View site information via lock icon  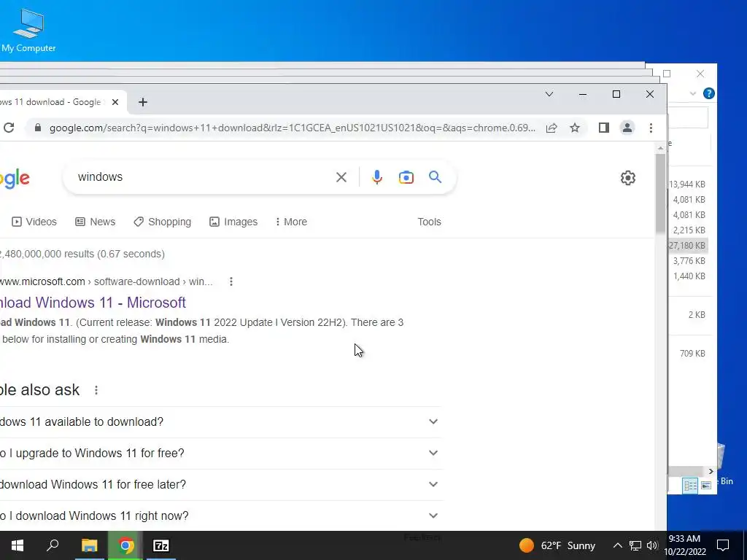(x=38, y=128)
